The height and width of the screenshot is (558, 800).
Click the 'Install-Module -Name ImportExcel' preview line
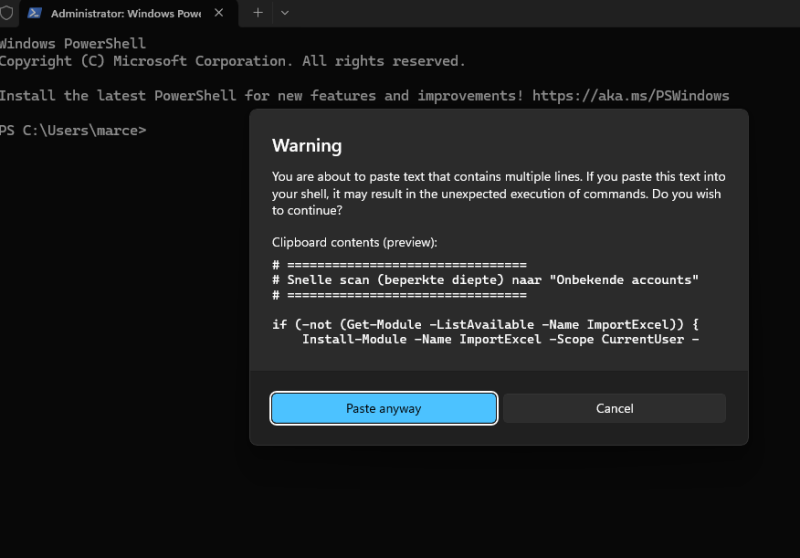(500, 340)
